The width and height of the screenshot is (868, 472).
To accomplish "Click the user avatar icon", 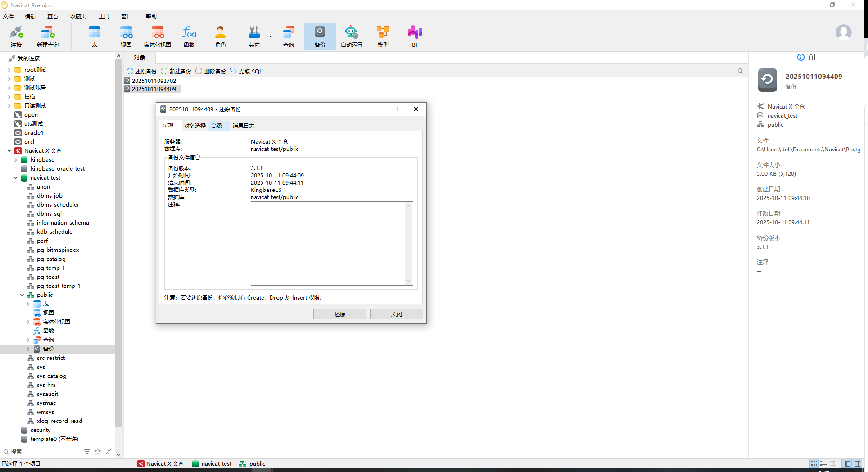I will tap(843, 32).
